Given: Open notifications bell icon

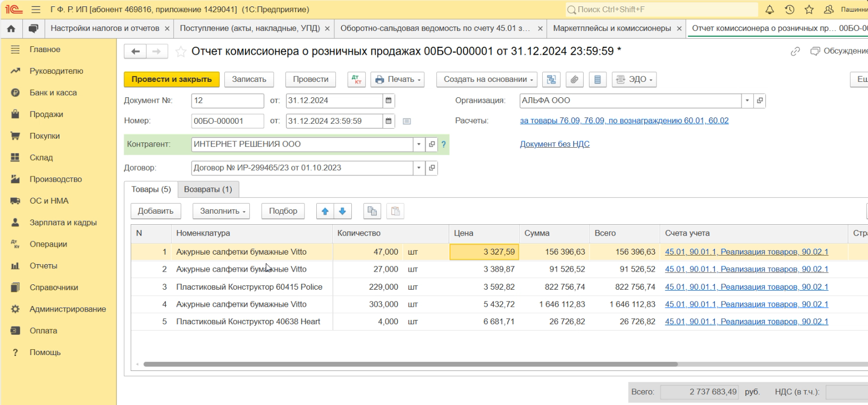Looking at the screenshot, I should [769, 10].
